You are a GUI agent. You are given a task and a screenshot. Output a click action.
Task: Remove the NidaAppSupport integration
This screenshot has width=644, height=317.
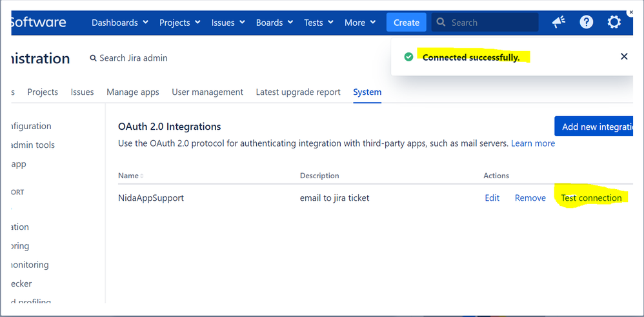point(530,198)
